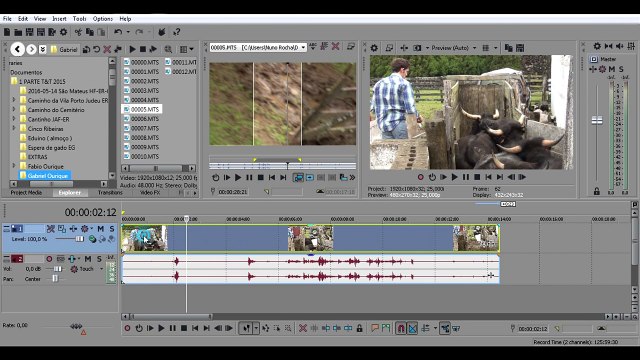Toggle Lock Envelopes to Events button
This screenshot has height=360, width=640.
pos(445,328)
